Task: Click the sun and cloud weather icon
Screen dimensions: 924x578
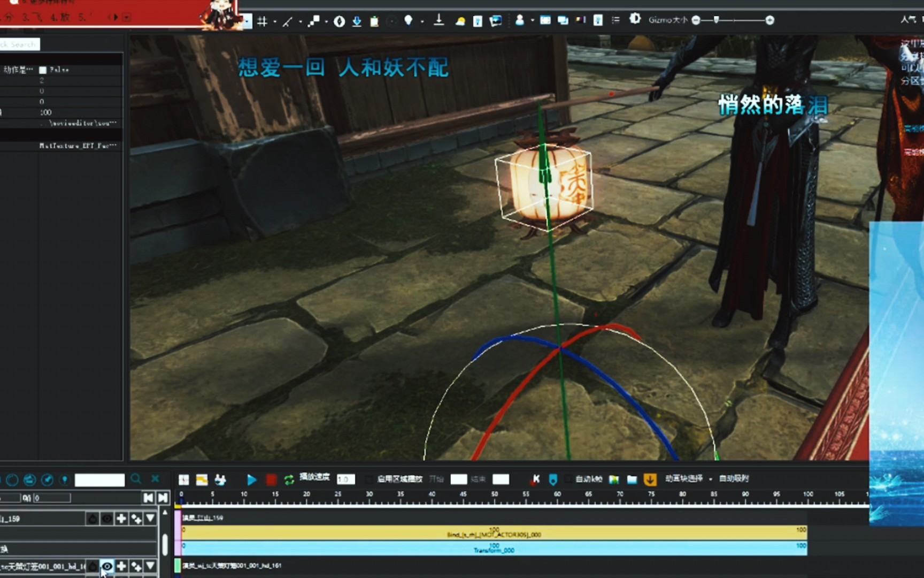Action: (x=460, y=21)
